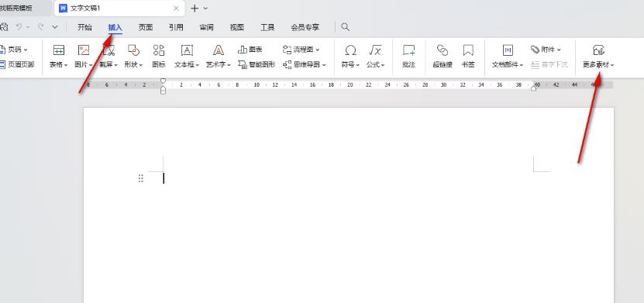Expand the quick access toolbar chevron
644x303 pixels.
55,27
